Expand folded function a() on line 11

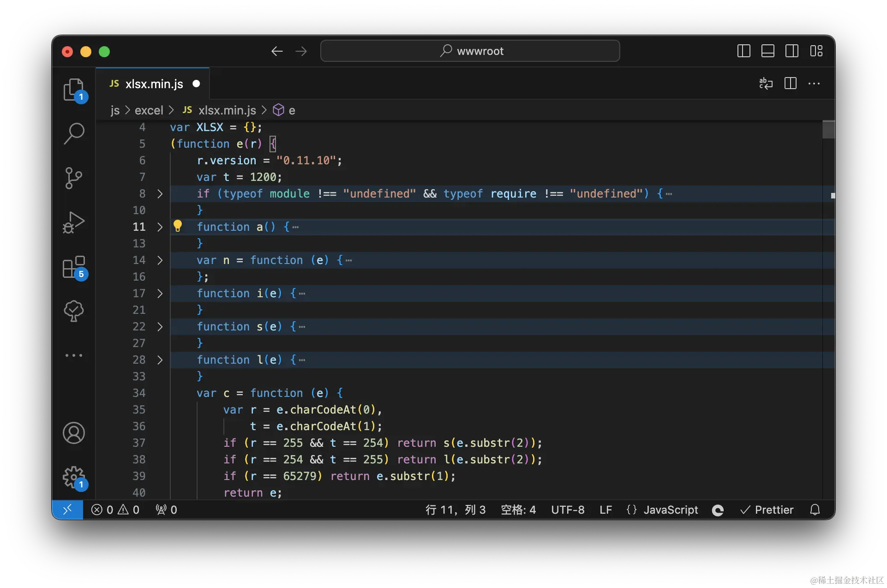coord(160,227)
